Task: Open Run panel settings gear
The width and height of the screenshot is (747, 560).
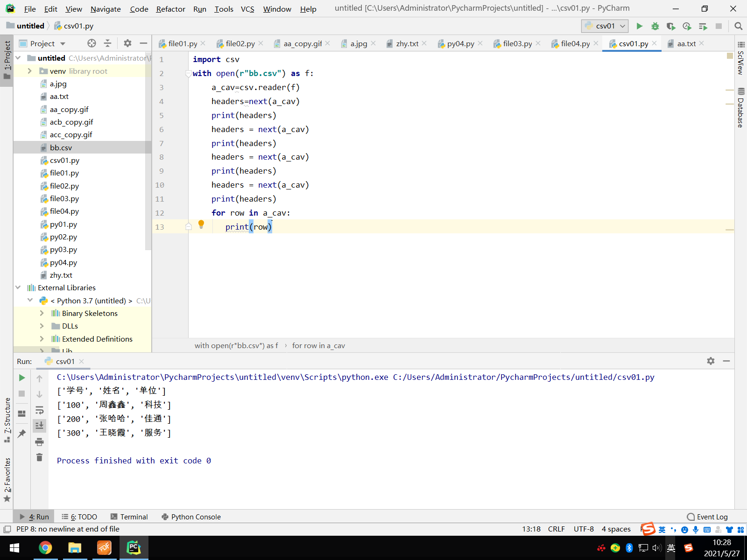Action: pos(711,361)
